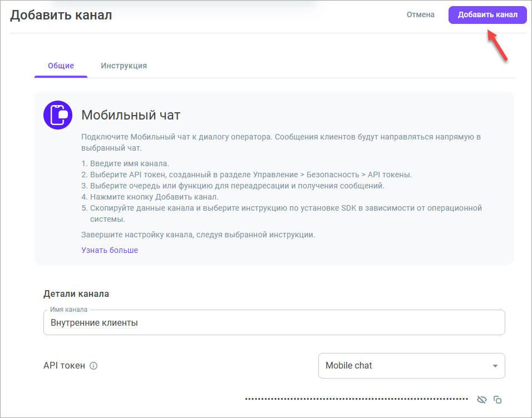Screen dimensions: 532x418
Task: Open the Инструкция tab
Action: [124, 66]
